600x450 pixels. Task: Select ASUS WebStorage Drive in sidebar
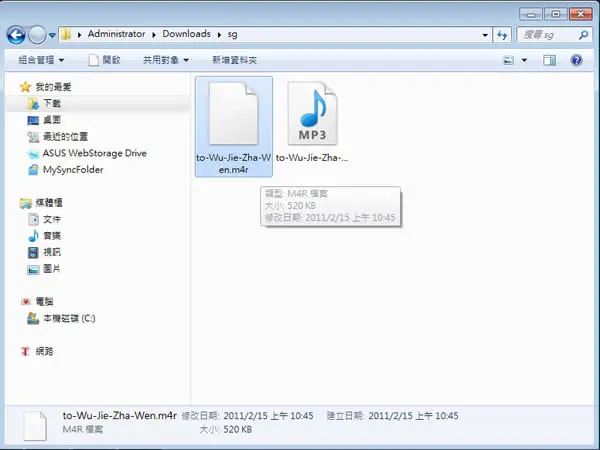click(95, 153)
